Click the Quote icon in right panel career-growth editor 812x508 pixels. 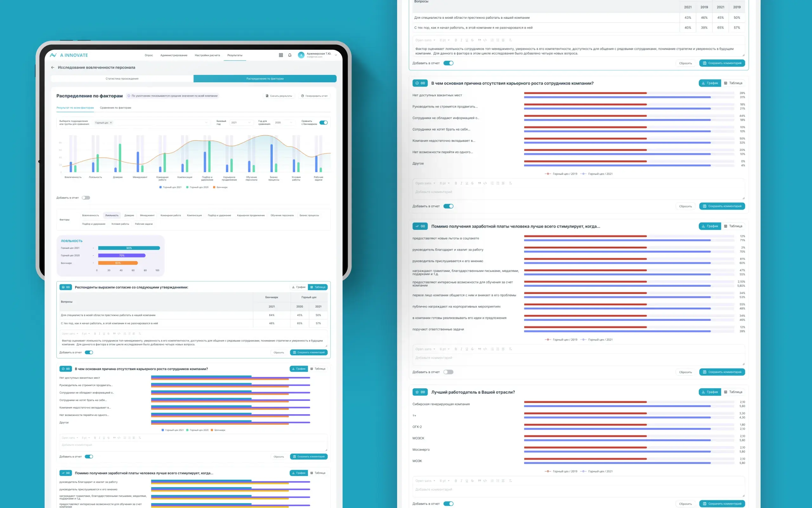pos(479,183)
